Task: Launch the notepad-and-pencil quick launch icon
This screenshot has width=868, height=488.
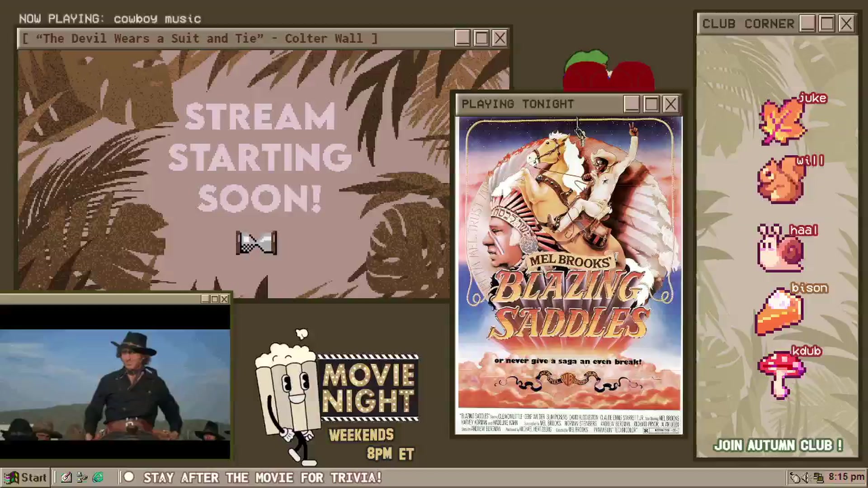Action: [x=66, y=477]
